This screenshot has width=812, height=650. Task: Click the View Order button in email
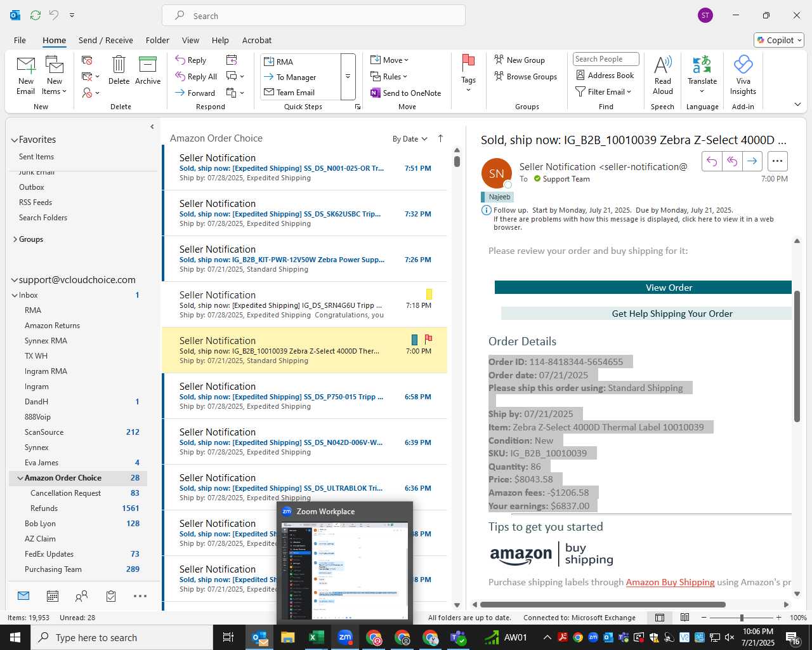(x=643, y=288)
